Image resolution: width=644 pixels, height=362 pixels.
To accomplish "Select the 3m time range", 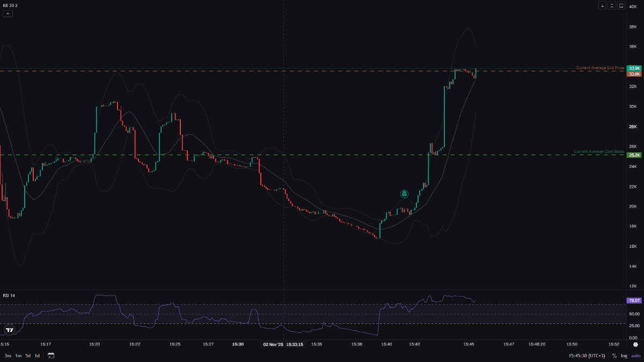I will pos(8,356).
